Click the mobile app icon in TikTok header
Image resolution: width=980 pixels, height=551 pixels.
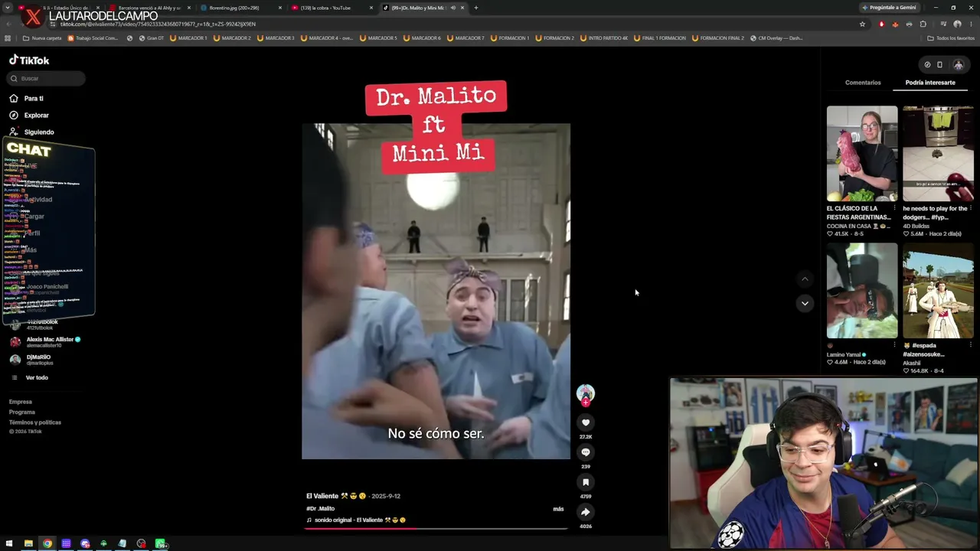tap(940, 64)
